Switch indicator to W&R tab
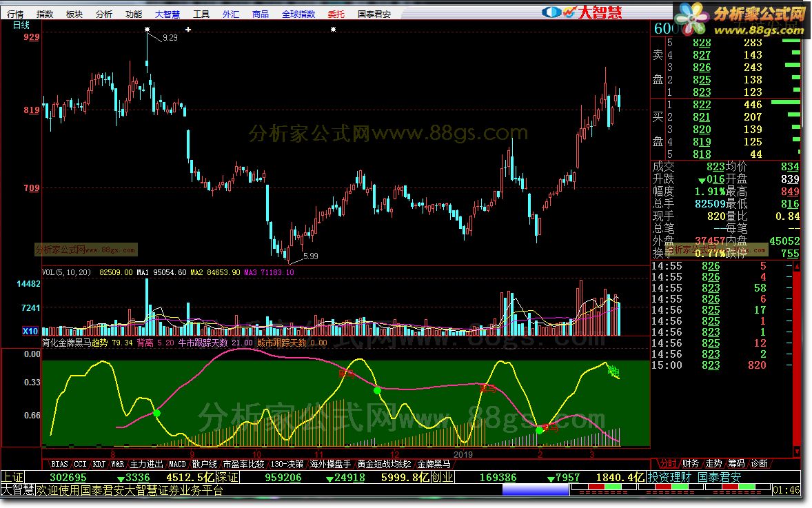This screenshot has height=508, width=812. click(x=118, y=464)
